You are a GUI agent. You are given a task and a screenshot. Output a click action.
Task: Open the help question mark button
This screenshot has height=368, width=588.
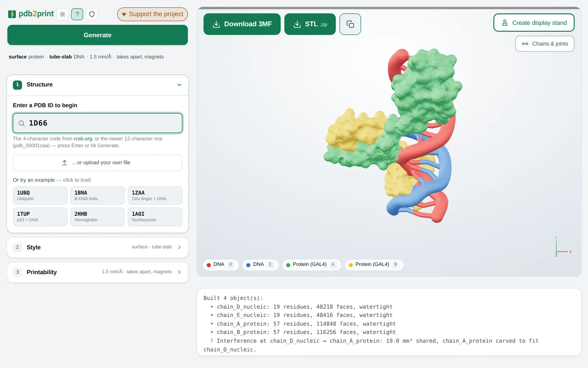point(77,14)
